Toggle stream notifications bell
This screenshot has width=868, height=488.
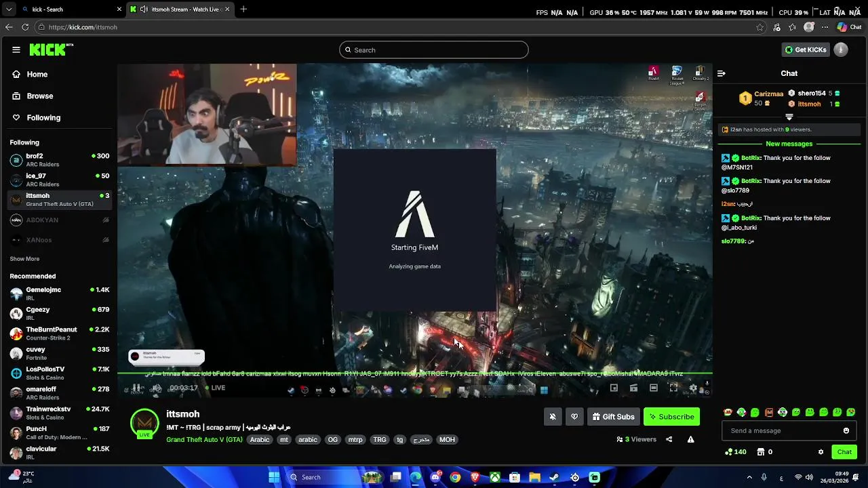553,417
